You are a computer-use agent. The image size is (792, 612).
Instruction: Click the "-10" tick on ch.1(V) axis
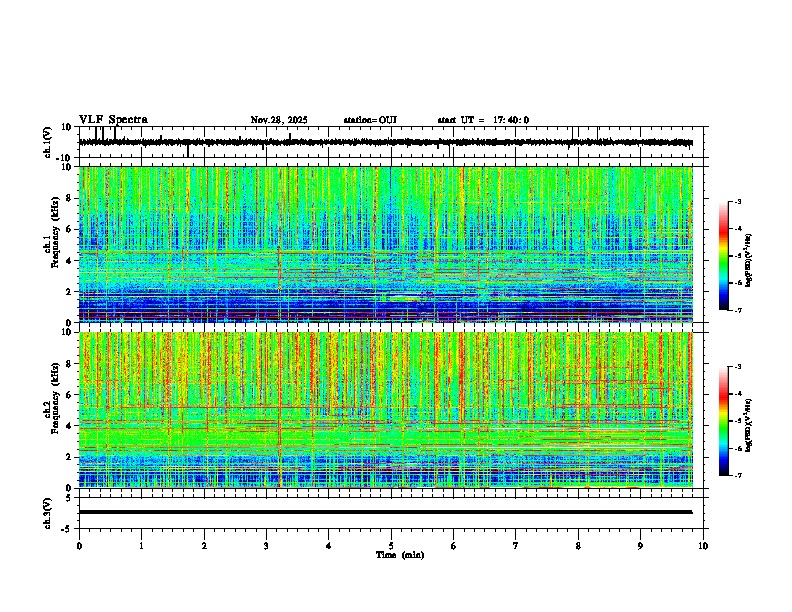[x=65, y=158]
